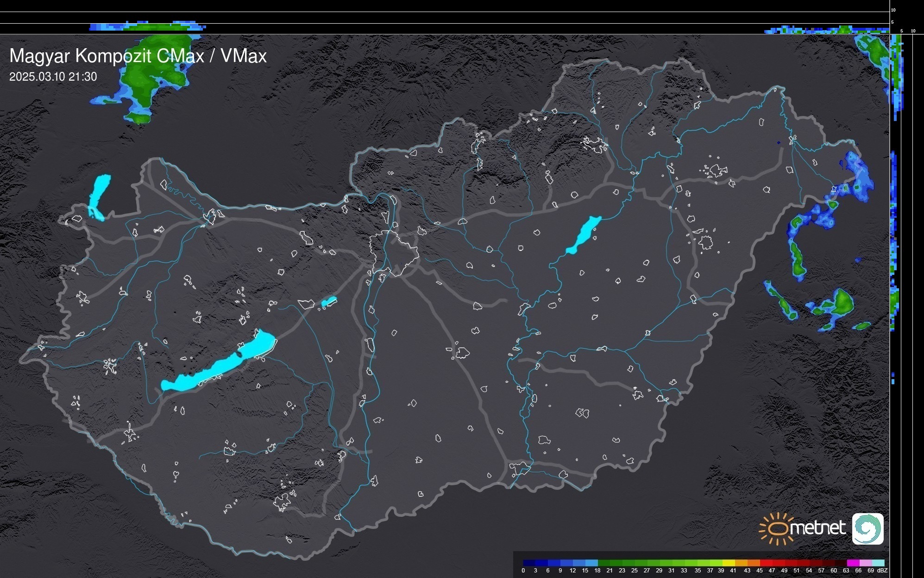Click the teal spiral logo icon

(867, 528)
